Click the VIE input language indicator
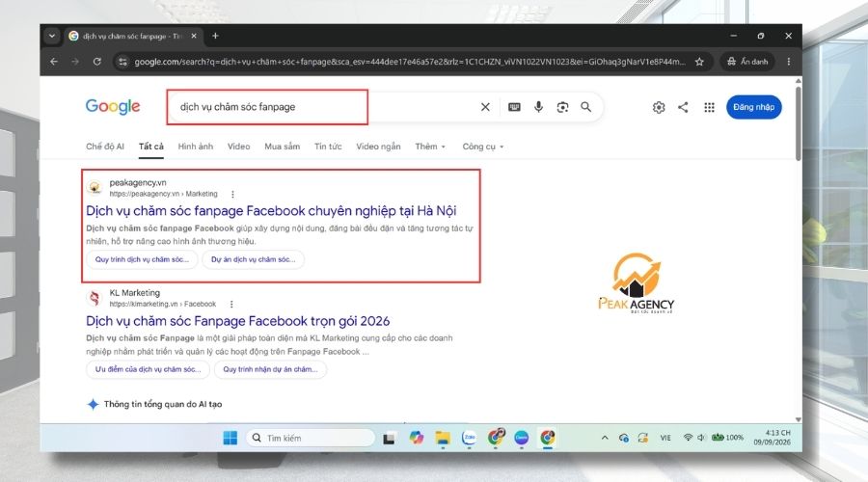This screenshot has width=868, height=482. (665, 438)
